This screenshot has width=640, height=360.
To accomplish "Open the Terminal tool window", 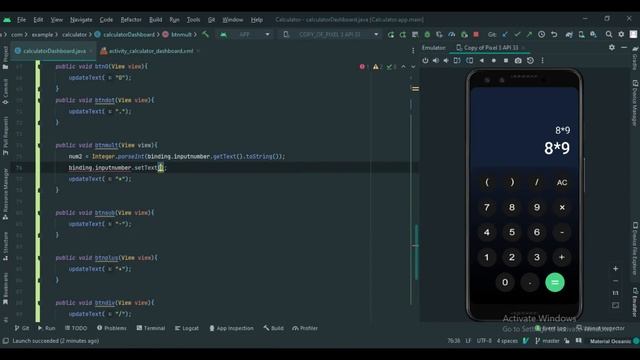I will click(x=151, y=328).
